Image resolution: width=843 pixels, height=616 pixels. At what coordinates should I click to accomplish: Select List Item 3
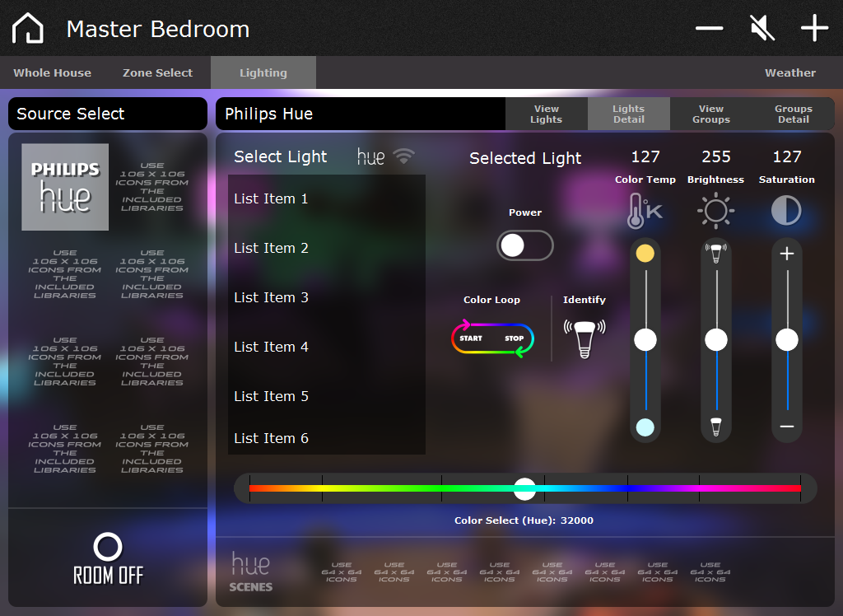(x=326, y=297)
